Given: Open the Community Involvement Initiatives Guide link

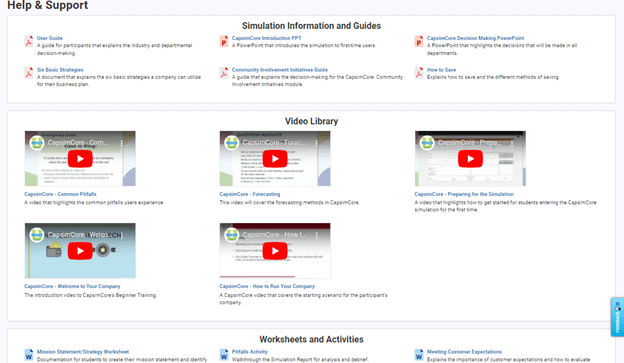Looking at the screenshot, I should tap(280, 70).
